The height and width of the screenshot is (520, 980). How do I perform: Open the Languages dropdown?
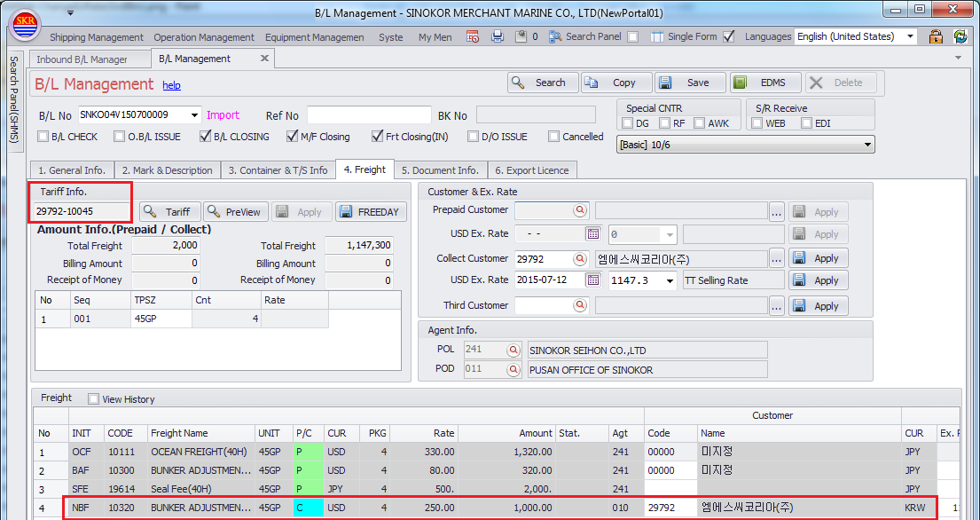910,36
